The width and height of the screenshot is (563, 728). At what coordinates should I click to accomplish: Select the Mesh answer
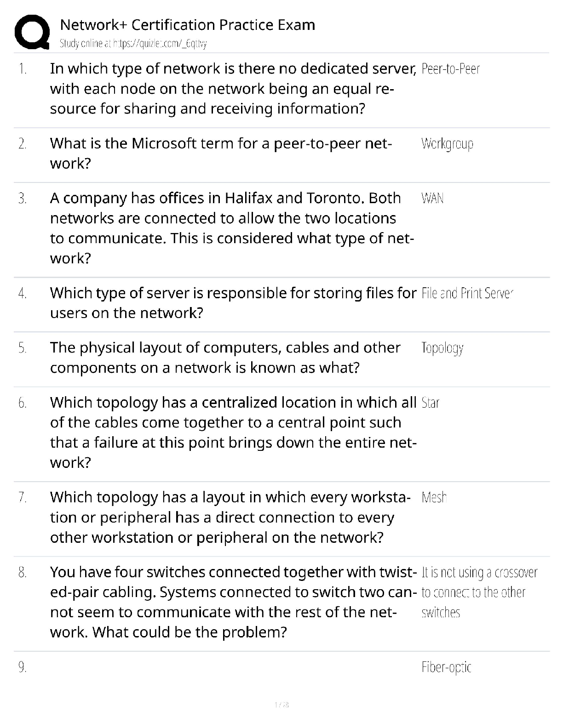point(434,497)
